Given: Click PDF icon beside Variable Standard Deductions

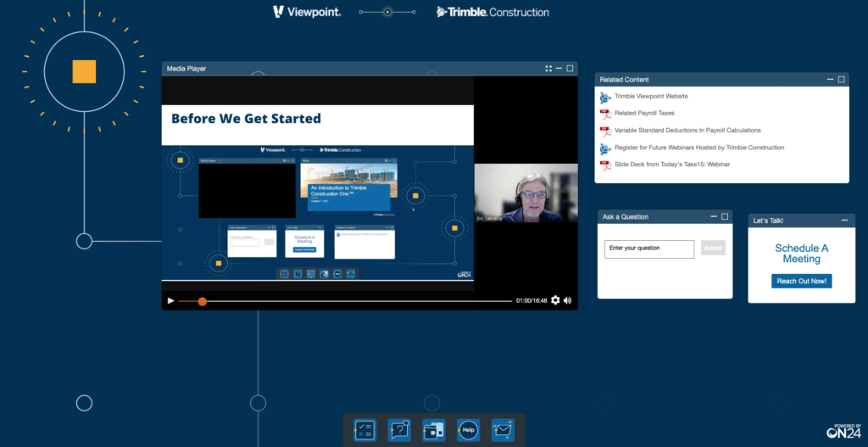Looking at the screenshot, I should pyautogui.click(x=605, y=131).
